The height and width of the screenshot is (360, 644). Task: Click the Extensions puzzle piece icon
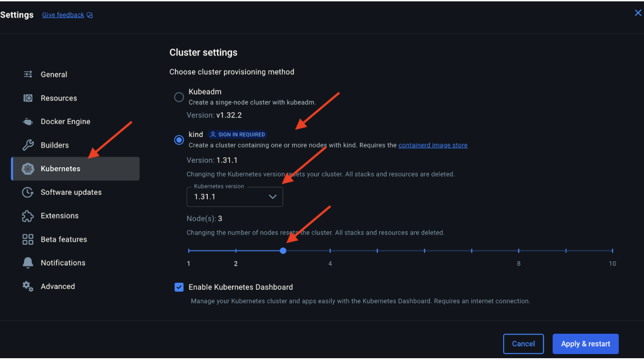pos(28,216)
